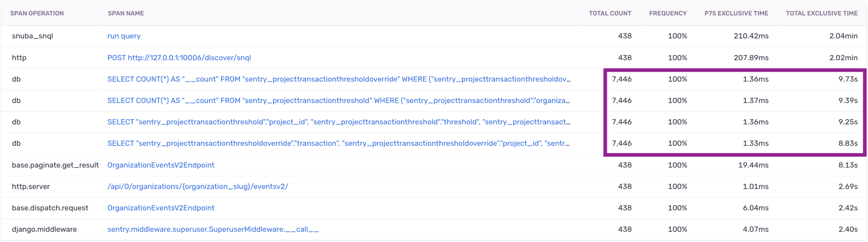Open SELECT projecttransactionthreshold project_id span
Viewport: 868px width, 242px height.
339,122
